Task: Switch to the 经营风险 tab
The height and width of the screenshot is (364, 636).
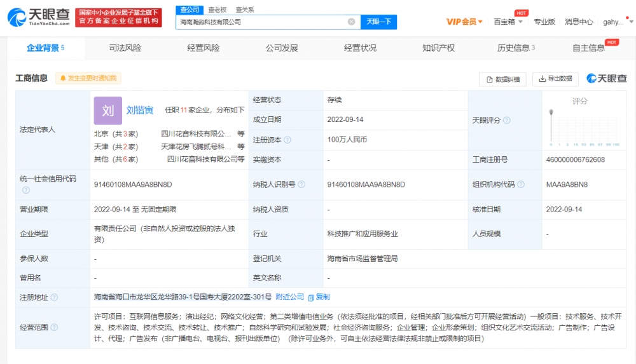Action: [x=204, y=48]
